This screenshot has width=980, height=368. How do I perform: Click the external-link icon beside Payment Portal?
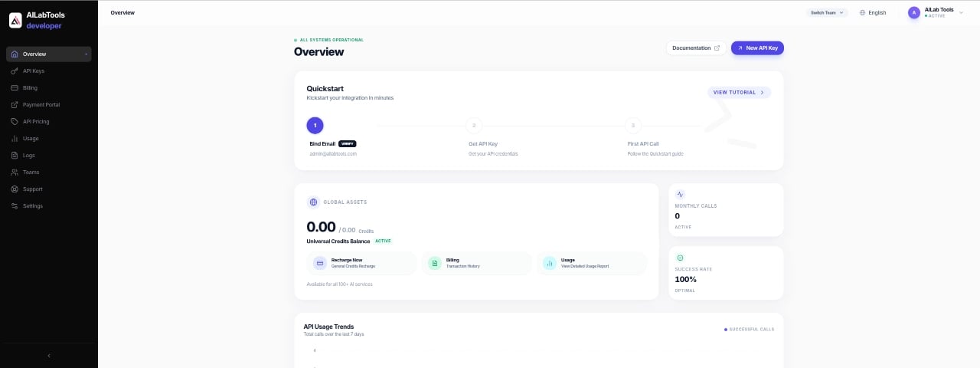pos(15,104)
